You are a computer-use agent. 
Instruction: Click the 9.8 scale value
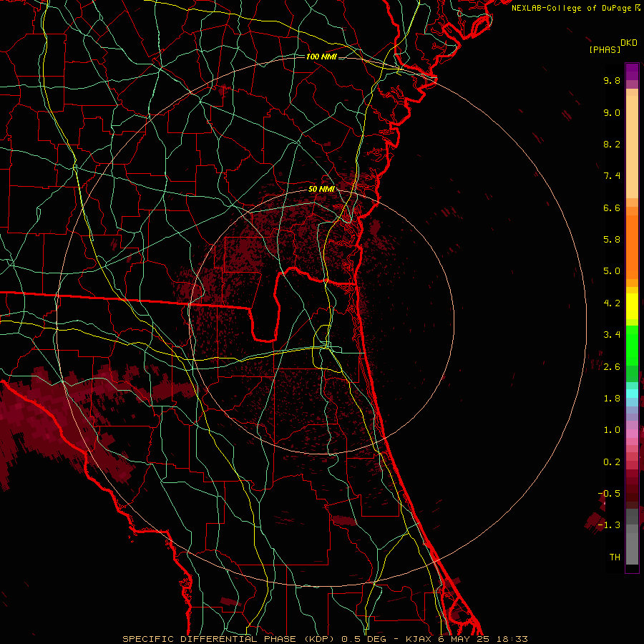coord(612,80)
